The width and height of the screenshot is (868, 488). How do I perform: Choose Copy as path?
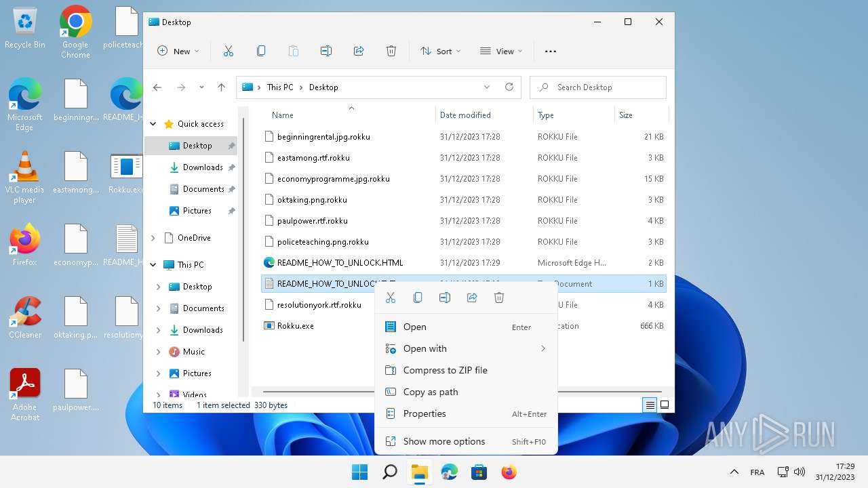coord(466,392)
